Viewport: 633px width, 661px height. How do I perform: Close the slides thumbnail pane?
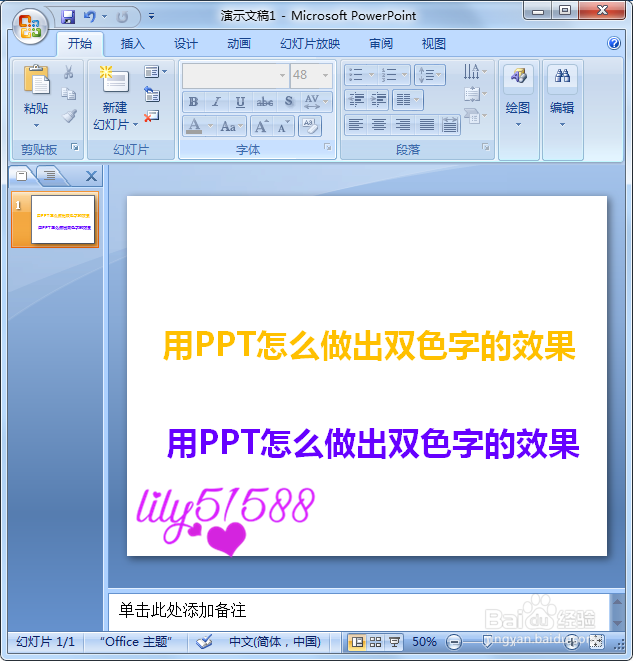91,176
